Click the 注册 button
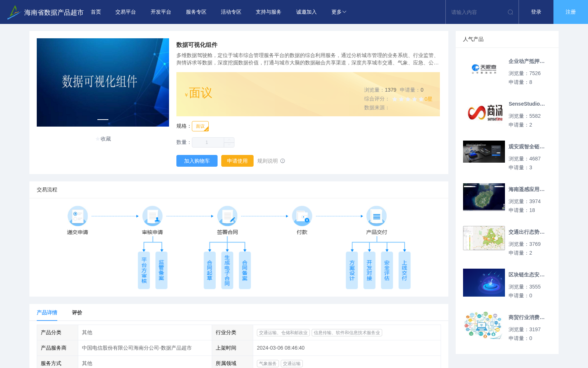This screenshot has width=588, height=368. (x=571, y=12)
